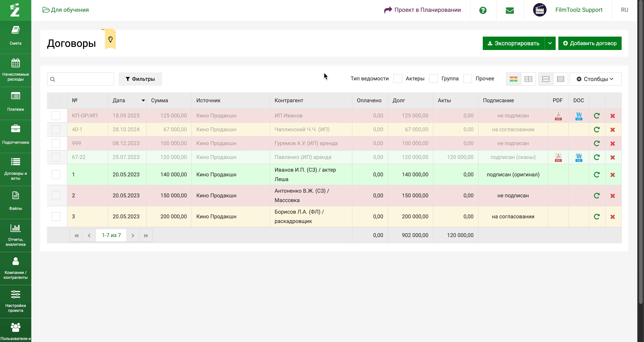Open the help question mark icon
The width and height of the screenshot is (644, 342).
pyautogui.click(x=483, y=10)
